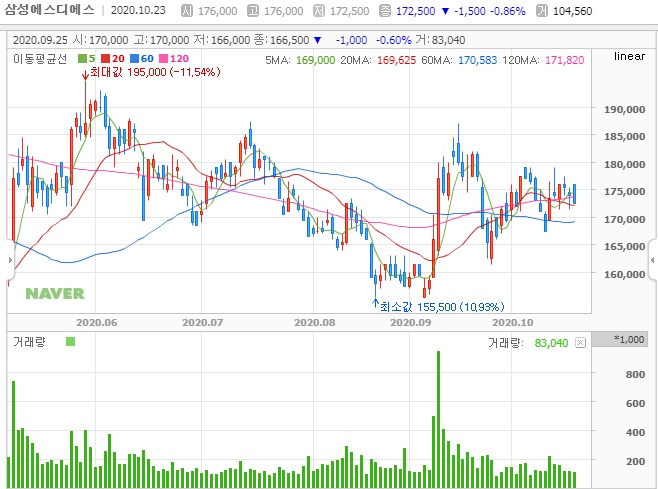Click the closing price icon in header
Image resolution: width=658 pixels, height=489 pixels.
pyautogui.click(x=385, y=11)
